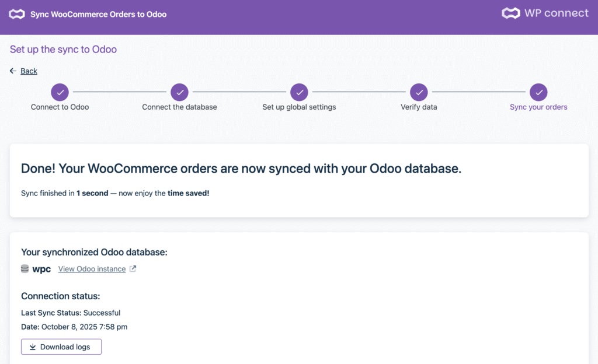Open the Set up global settings step circle
The width and height of the screenshot is (598, 364).
299,92
